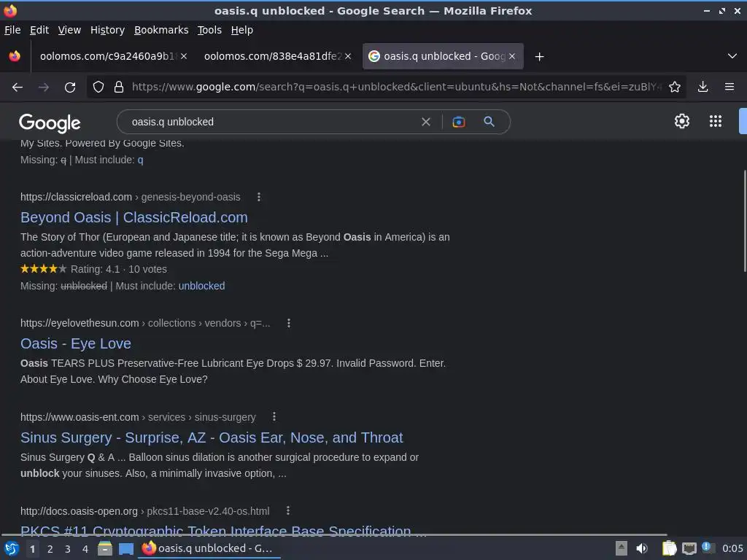
Task: Open the pinned Firefox tab
Action: coord(15,56)
